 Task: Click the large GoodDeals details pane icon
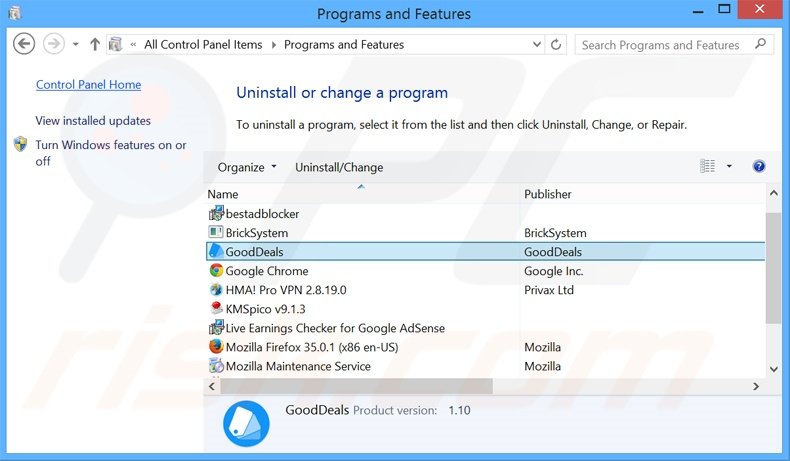point(246,423)
